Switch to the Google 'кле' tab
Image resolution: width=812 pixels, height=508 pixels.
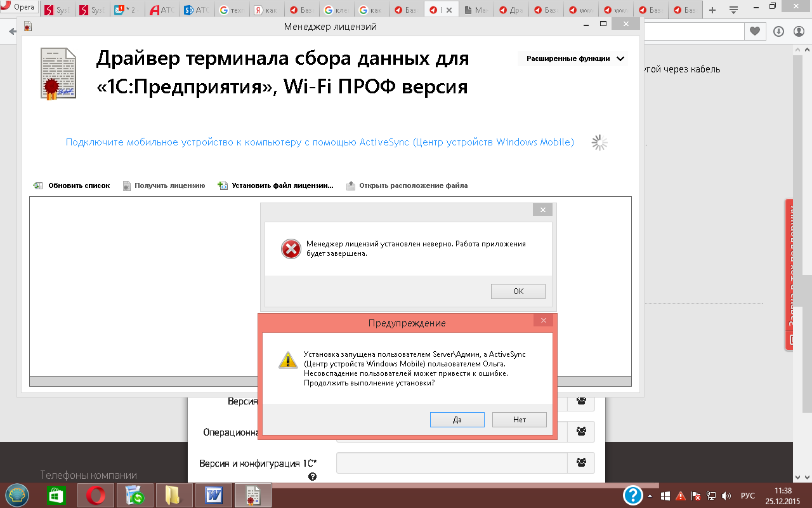pyautogui.click(x=336, y=11)
